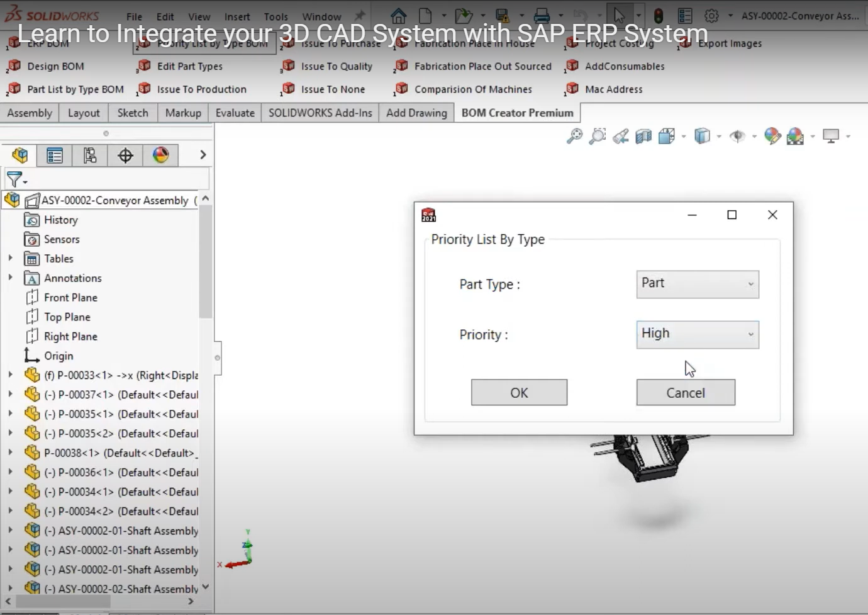Expand P-00037<1> component node
This screenshot has width=868, height=615.
pyautogui.click(x=10, y=394)
